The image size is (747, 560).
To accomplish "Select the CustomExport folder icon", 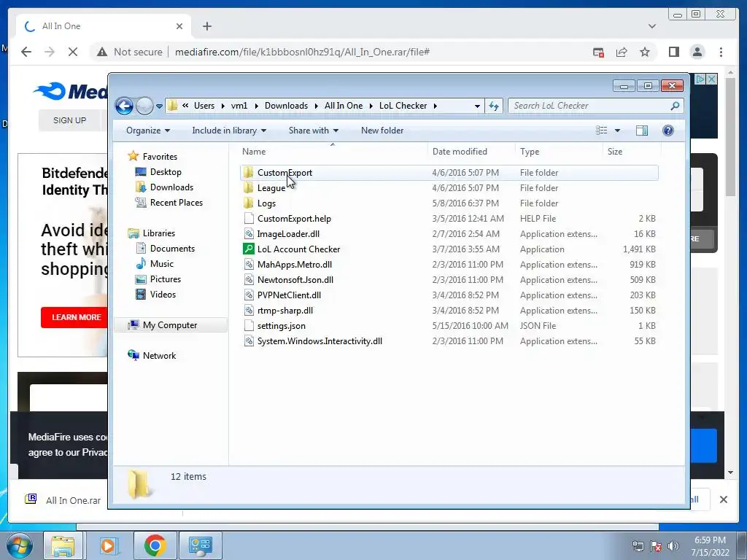I will coord(248,172).
